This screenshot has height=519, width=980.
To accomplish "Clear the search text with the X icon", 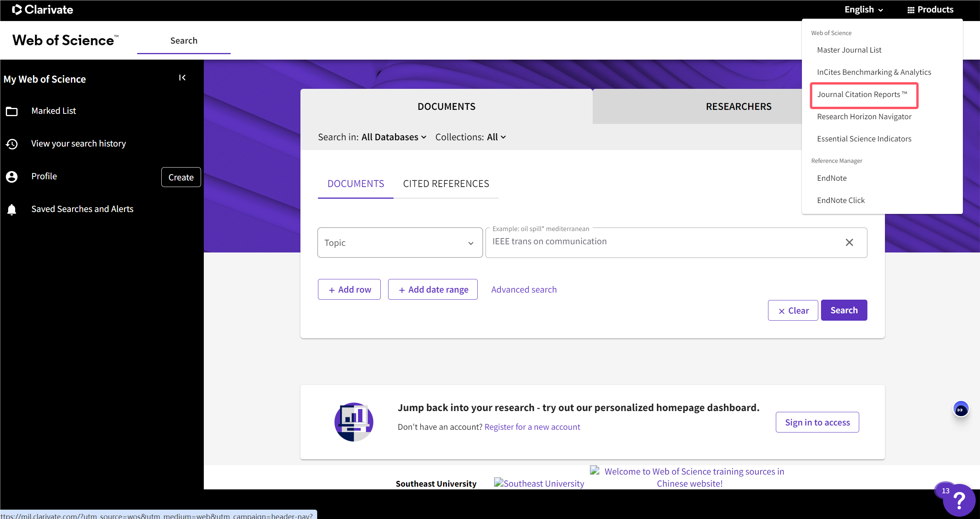I will (849, 242).
